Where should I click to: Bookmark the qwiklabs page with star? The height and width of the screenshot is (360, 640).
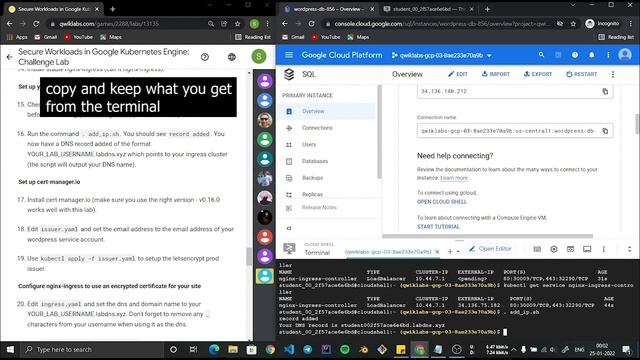[238, 24]
